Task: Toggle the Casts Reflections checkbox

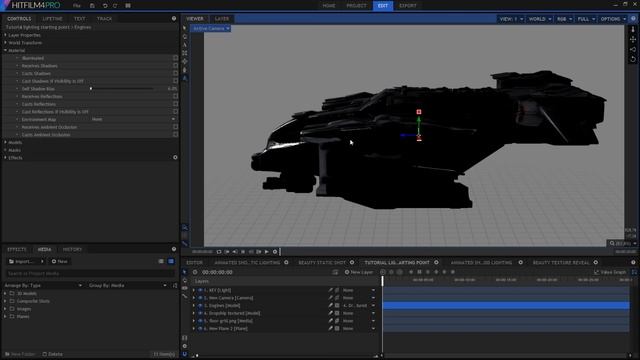Action: point(176,104)
